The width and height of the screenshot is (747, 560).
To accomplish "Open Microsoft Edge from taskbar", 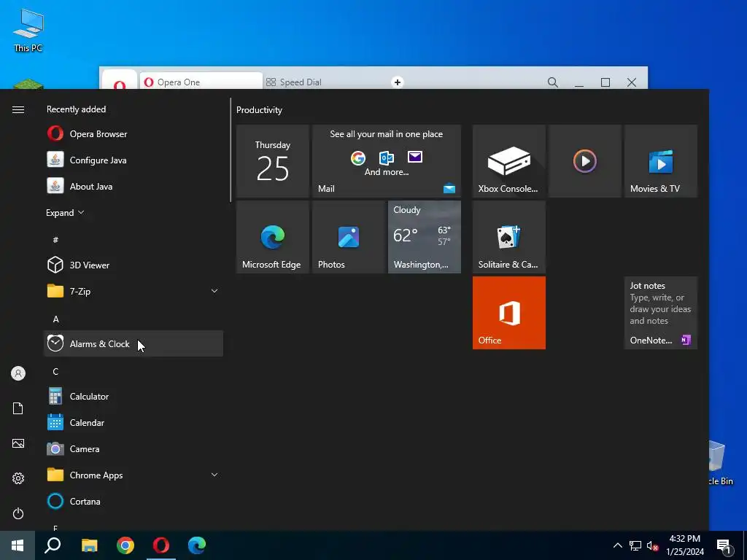I will coord(197,545).
